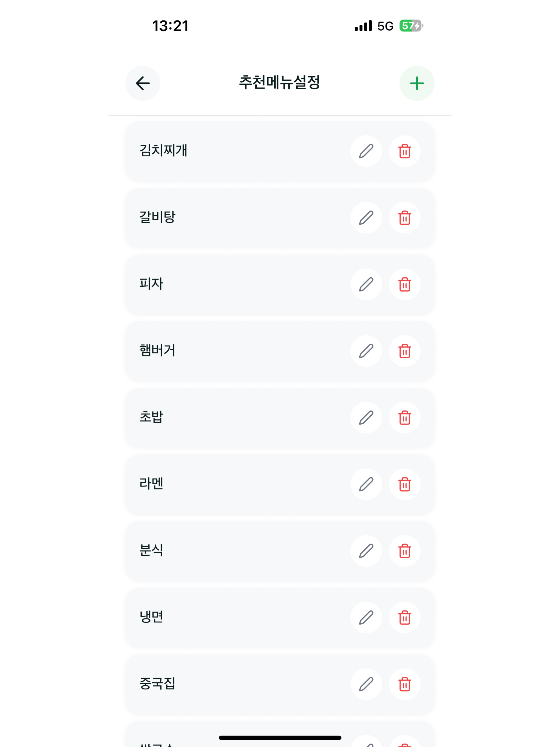
Task: Select the 중국집 list card
Action: pos(280,684)
